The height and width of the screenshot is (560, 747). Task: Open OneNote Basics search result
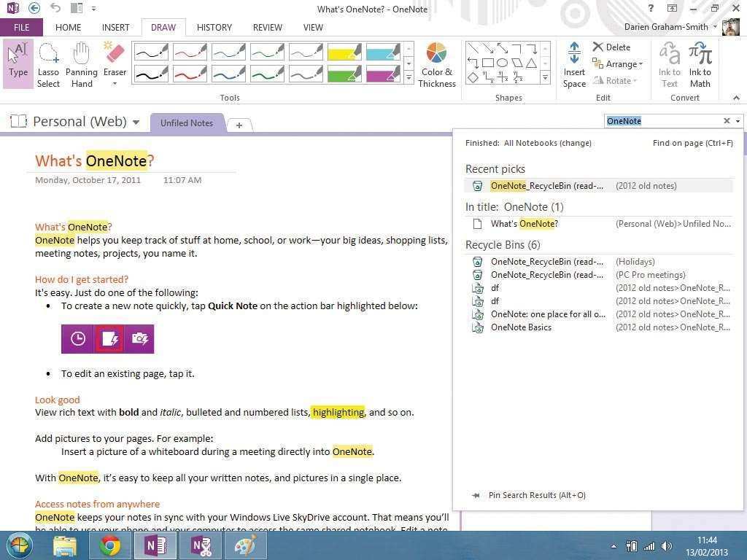point(521,327)
